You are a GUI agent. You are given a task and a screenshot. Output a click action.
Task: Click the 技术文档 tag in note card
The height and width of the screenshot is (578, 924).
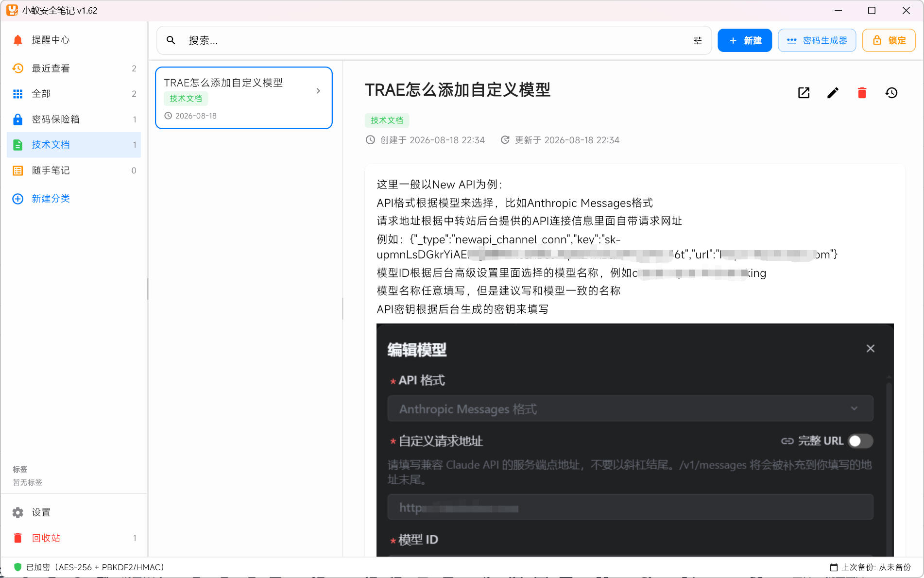[186, 98]
